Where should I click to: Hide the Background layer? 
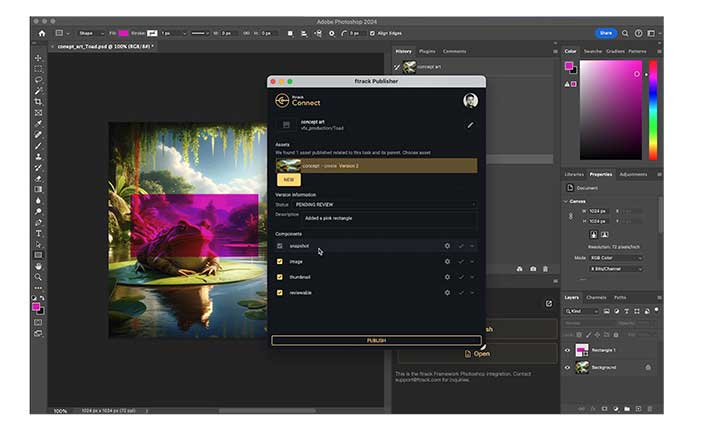[568, 367]
